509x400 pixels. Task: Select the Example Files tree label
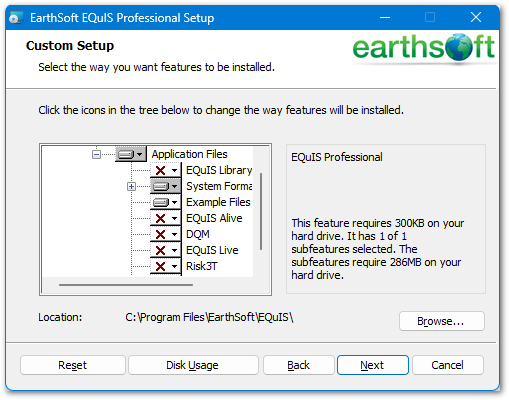pos(218,202)
